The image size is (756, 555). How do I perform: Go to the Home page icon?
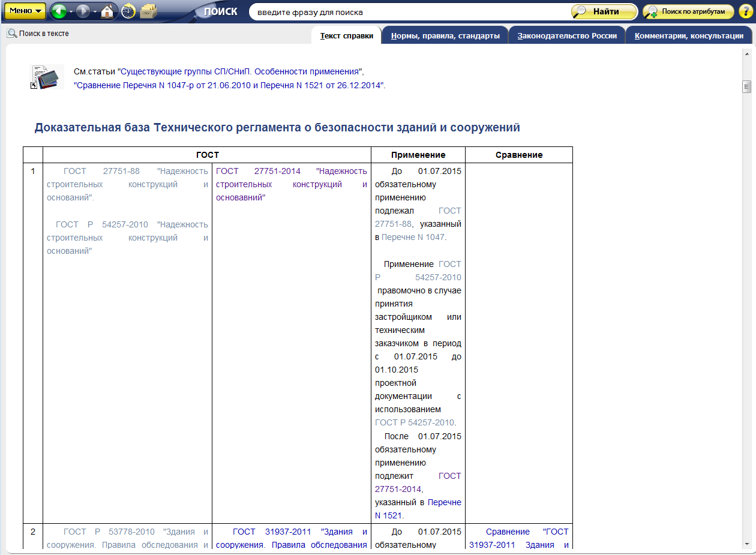click(x=107, y=11)
